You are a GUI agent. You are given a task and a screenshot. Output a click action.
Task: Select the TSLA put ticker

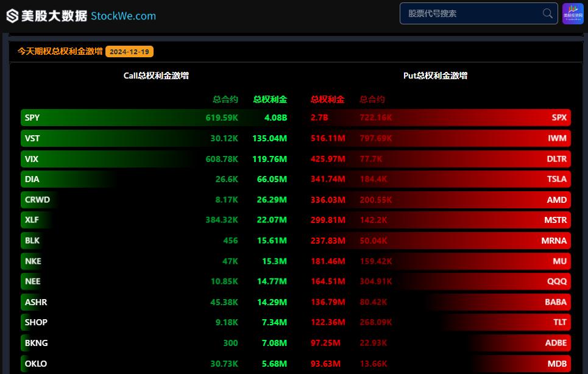(557, 179)
